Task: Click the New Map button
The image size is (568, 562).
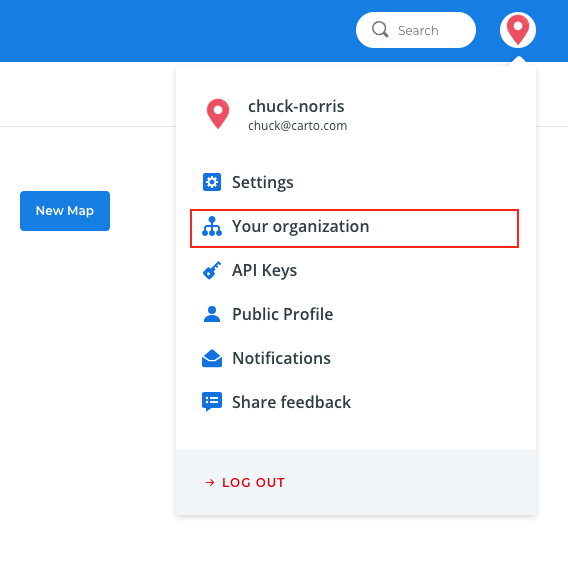Action: click(65, 211)
